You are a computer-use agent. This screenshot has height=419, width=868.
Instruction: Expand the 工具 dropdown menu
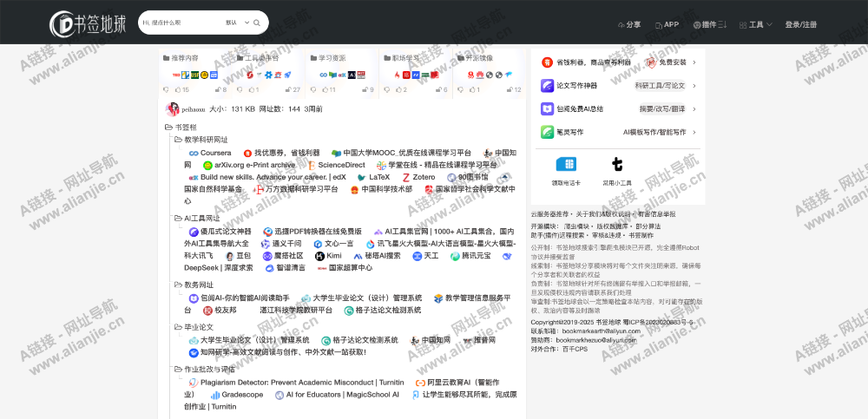[x=756, y=24]
